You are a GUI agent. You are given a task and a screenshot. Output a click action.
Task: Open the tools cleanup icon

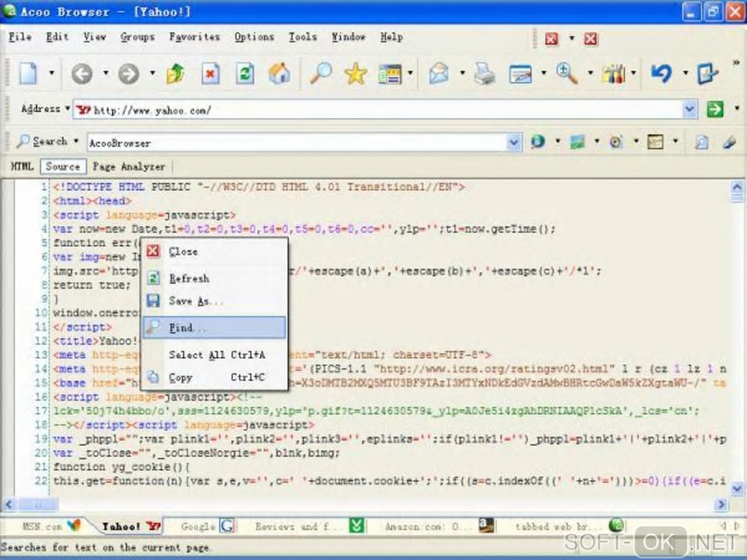614,74
